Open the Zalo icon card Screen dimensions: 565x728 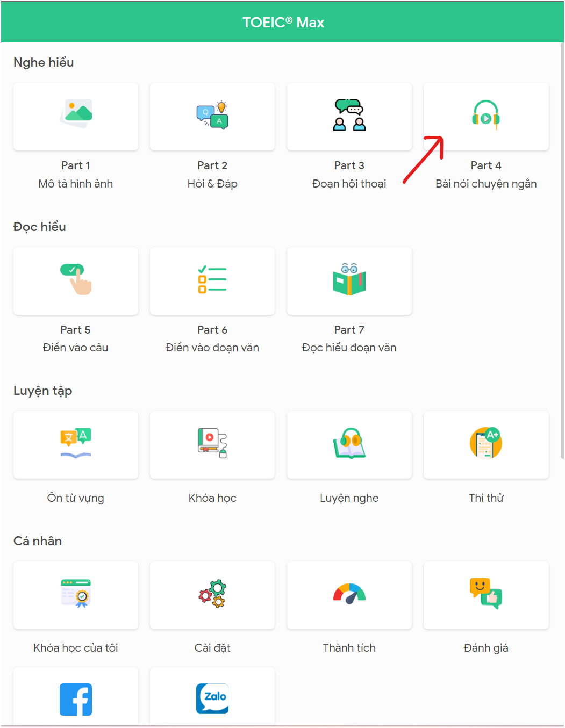click(212, 696)
